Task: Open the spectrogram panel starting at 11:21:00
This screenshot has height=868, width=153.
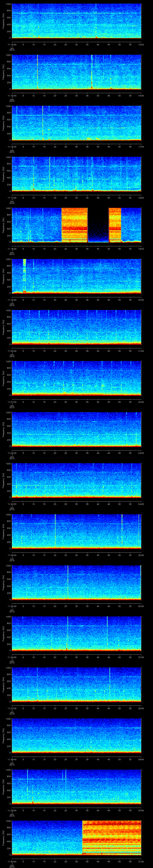Action: tap(76, 378)
